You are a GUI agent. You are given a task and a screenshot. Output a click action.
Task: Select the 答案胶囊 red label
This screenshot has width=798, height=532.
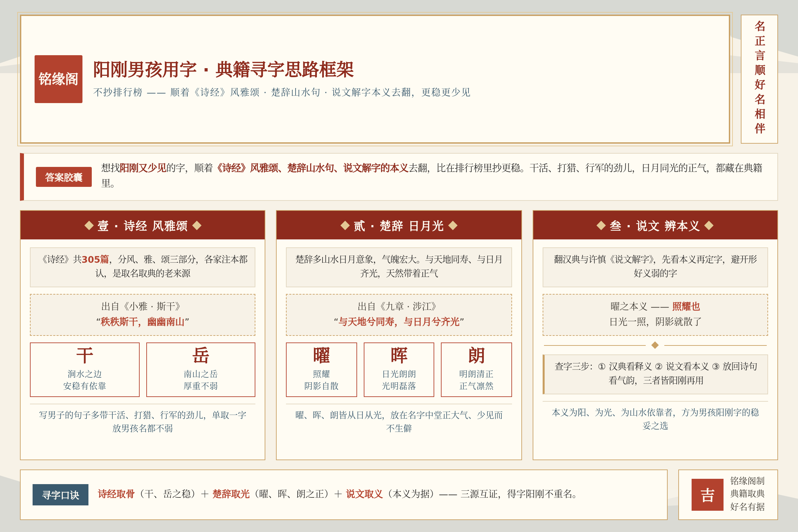pos(64,177)
